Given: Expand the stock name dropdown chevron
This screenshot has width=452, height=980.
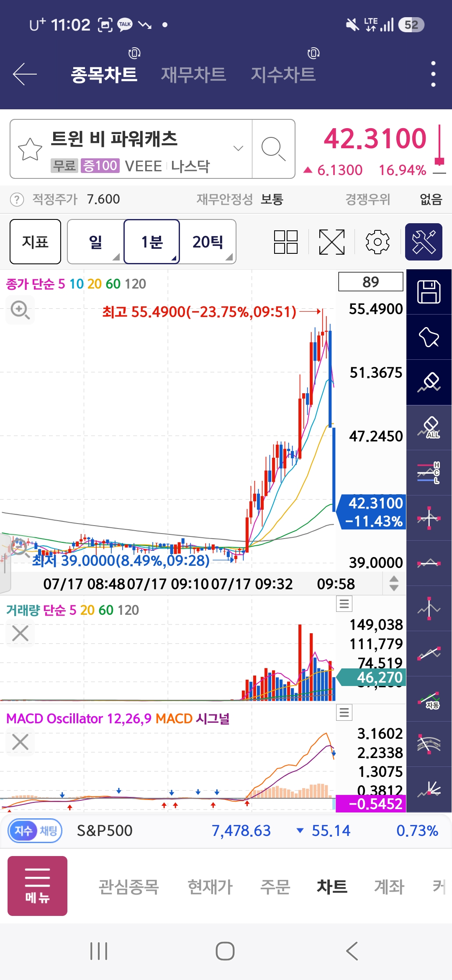Looking at the screenshot, I should click(238, 148).
